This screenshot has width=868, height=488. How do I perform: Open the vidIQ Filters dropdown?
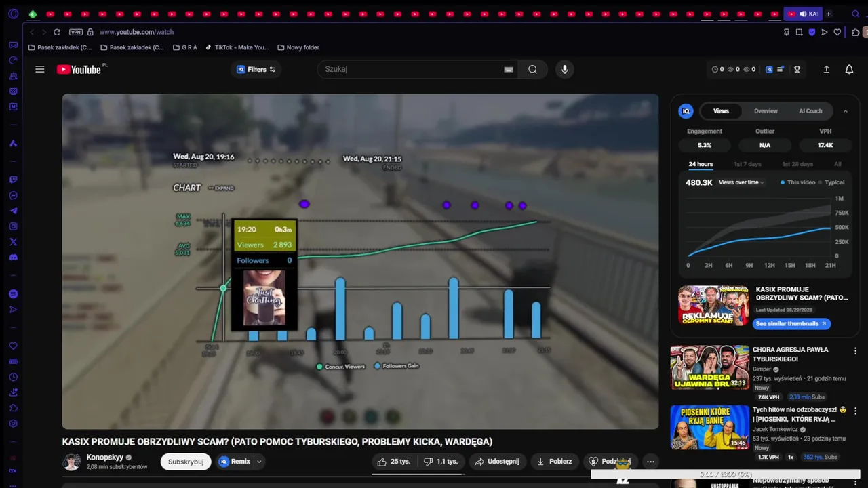pyautogui.click(x=256, y=69)
